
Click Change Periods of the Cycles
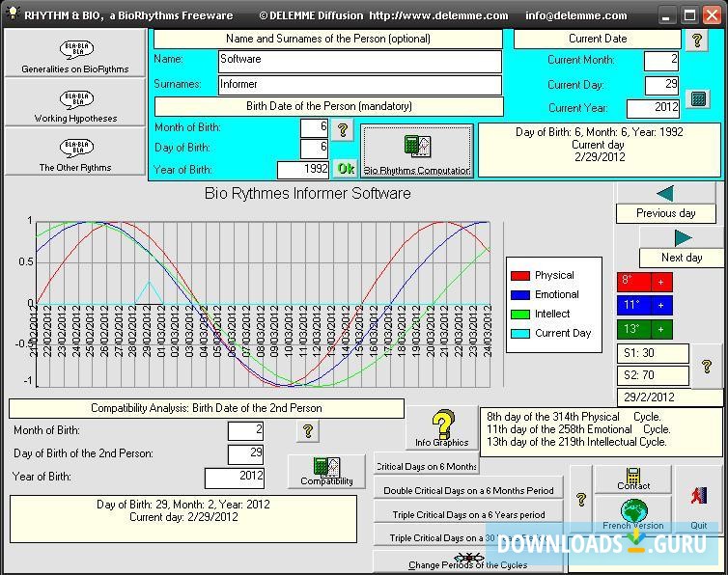point(468,562)
